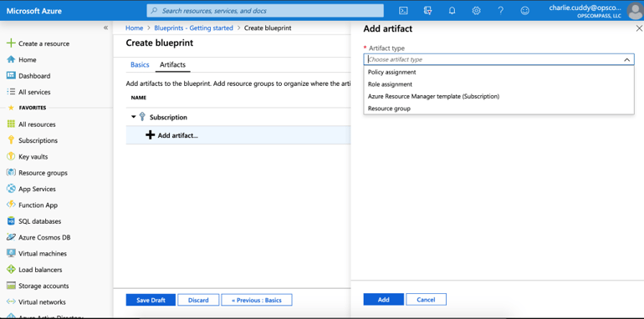
Task: Click the Create blueprint breadcrumb text
Action: click(268, 28)
